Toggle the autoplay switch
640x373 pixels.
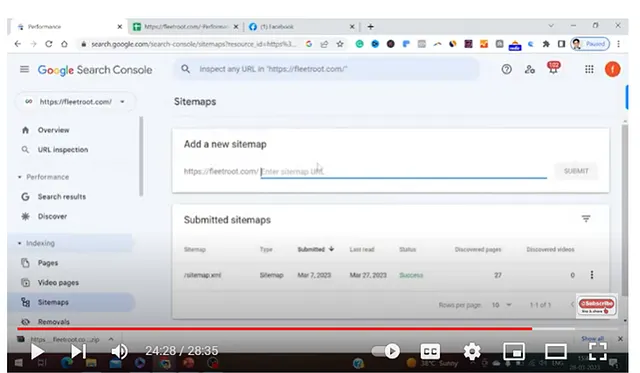pos(386,351)
